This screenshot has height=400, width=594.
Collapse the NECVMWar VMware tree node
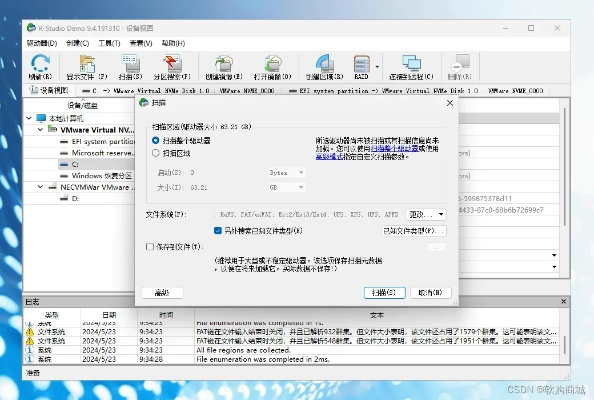40,187
